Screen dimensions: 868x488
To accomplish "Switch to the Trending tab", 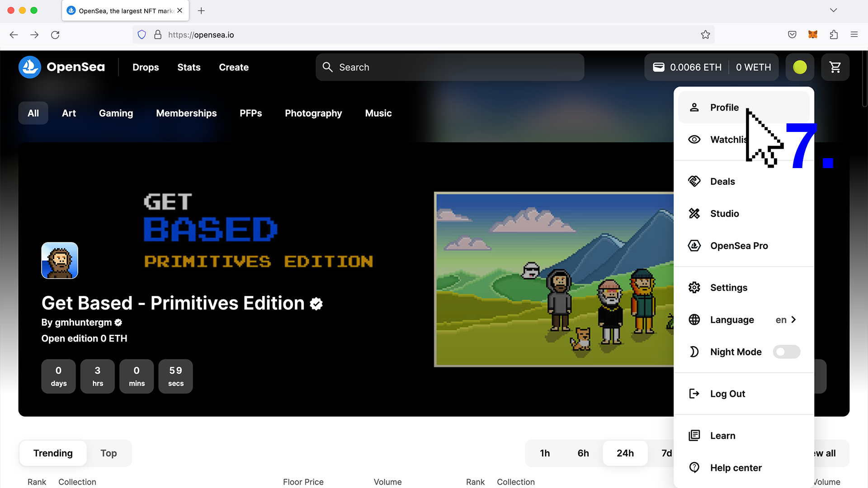I will coord(53,453).
